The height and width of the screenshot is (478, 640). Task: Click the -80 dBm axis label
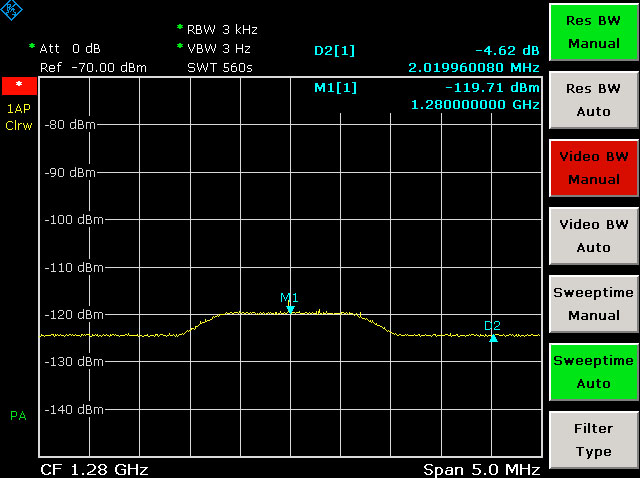click(70, 125)
